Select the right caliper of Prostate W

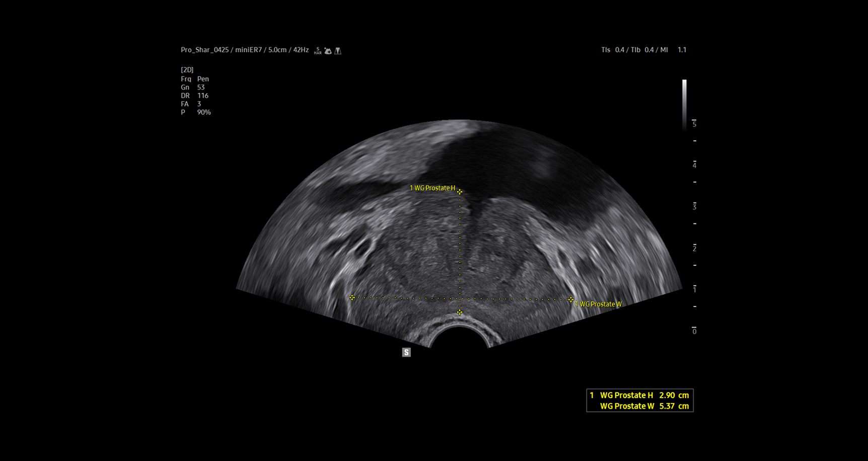coord(570,300)
